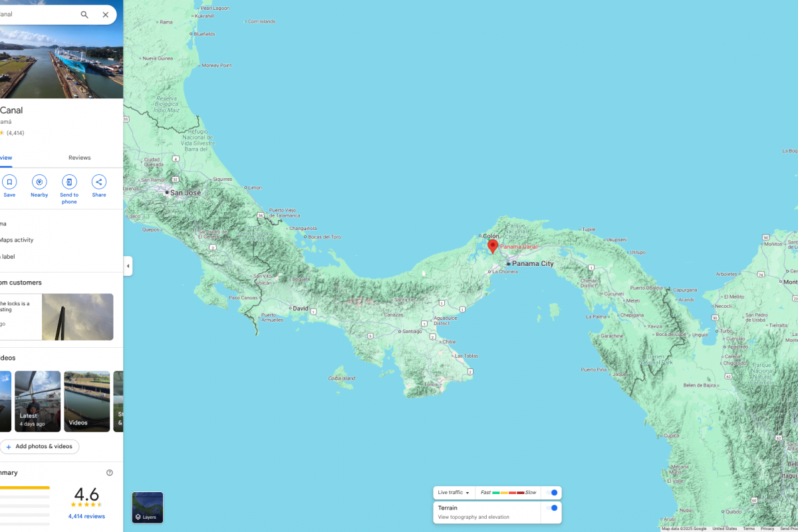Click Add photos & videos button
The width and height of the screenshot is (798, 532).
(x=39, y=447)
